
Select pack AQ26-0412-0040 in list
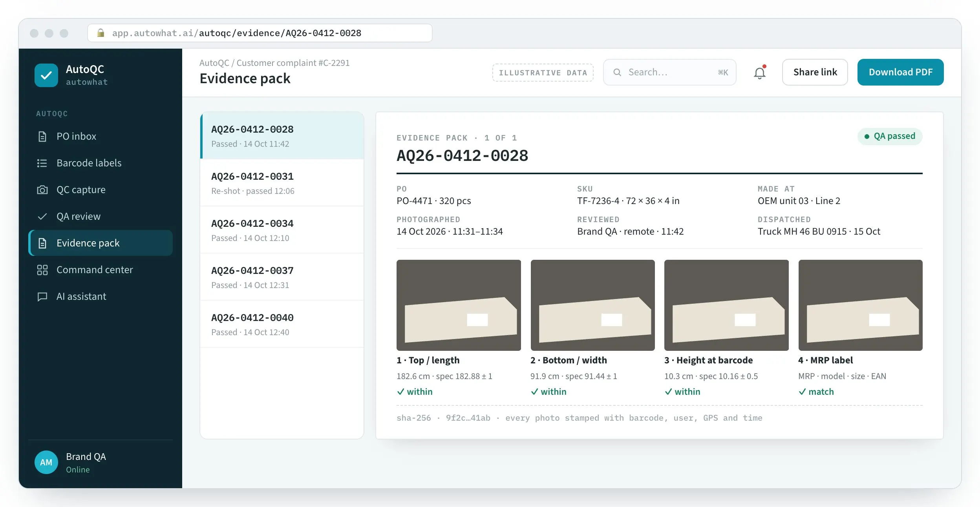tap(282, 324)
